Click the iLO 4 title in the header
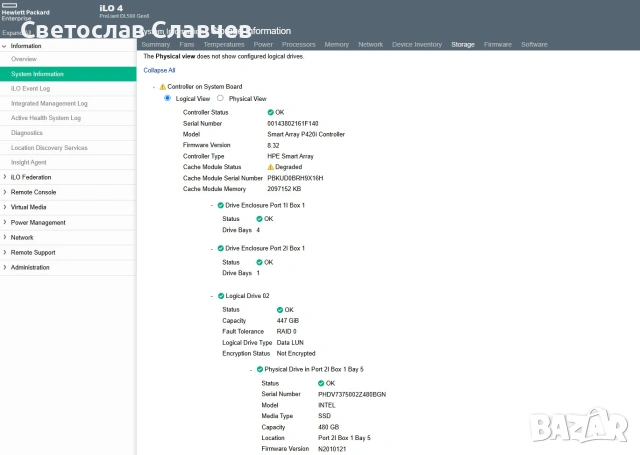The height and width of the screenshot is (455, 640). click(x=111, y=8)
